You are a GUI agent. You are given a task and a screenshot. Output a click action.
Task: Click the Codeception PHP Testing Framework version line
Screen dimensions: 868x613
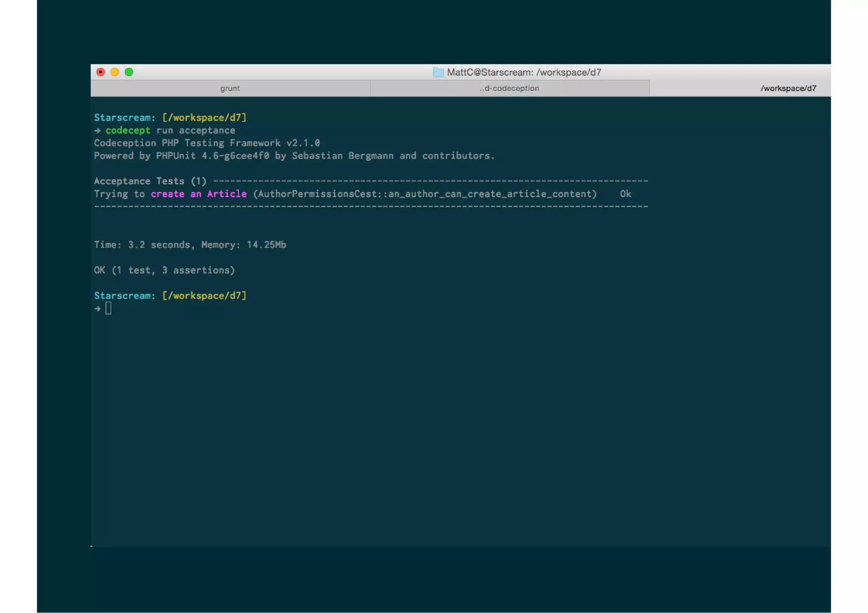[x=206, y=143]
